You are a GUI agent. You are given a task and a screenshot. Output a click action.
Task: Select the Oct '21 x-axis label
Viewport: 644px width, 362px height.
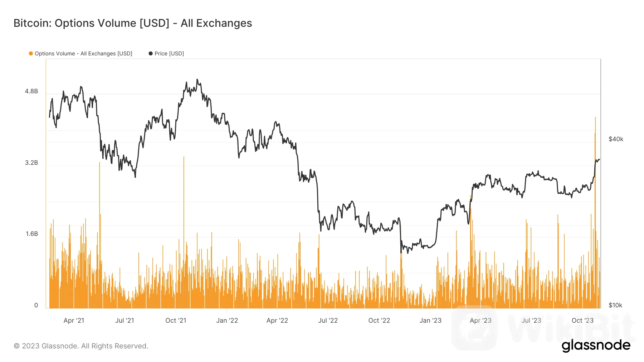pos(176,321)
